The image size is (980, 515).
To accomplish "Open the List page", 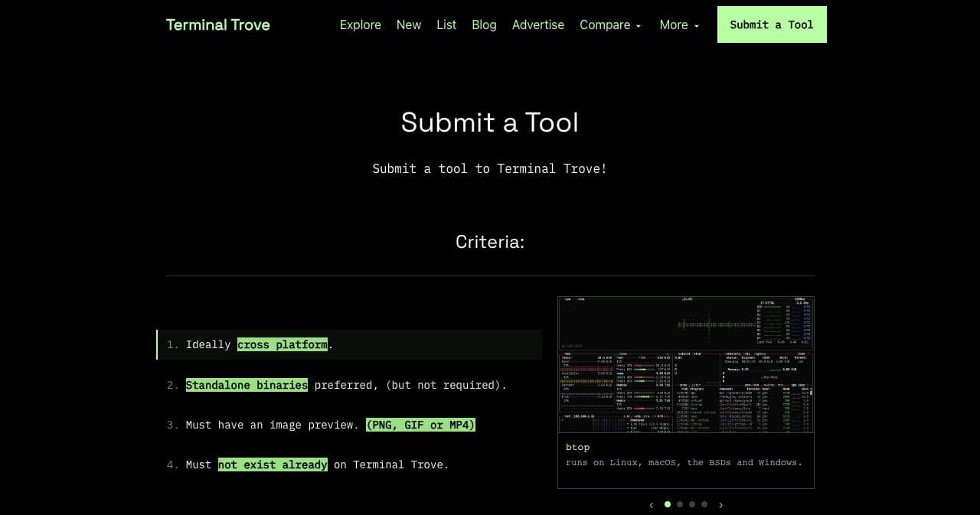I will 446,24.
